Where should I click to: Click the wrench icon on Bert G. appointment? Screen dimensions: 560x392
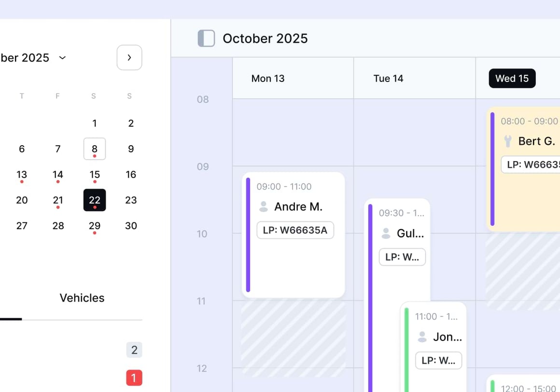tap(507, 141)
